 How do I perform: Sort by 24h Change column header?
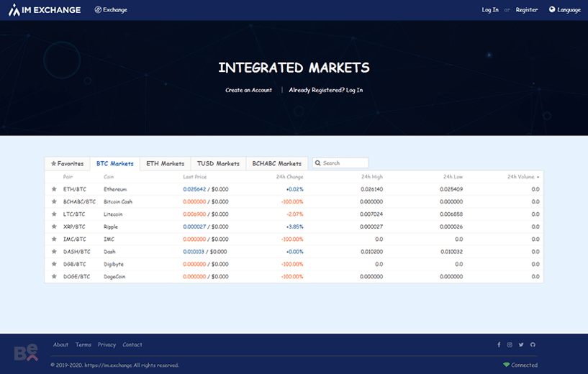tap(289, 177)
